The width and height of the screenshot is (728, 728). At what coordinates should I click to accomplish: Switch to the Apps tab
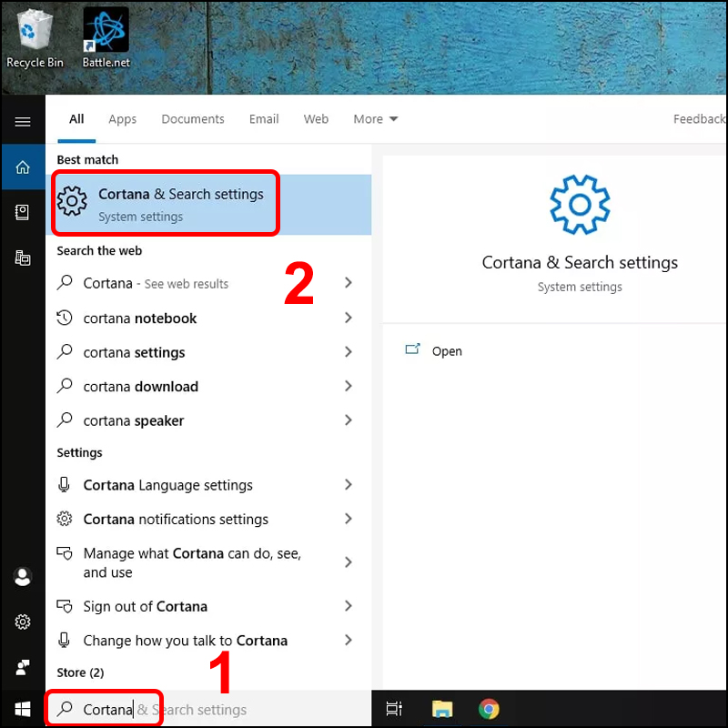coord(123,119)
